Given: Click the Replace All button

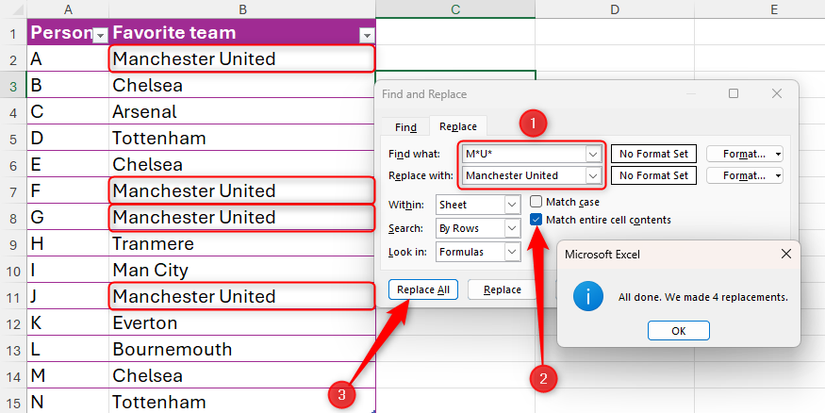Looking at the screenshot, I should (x=423, y=290).
